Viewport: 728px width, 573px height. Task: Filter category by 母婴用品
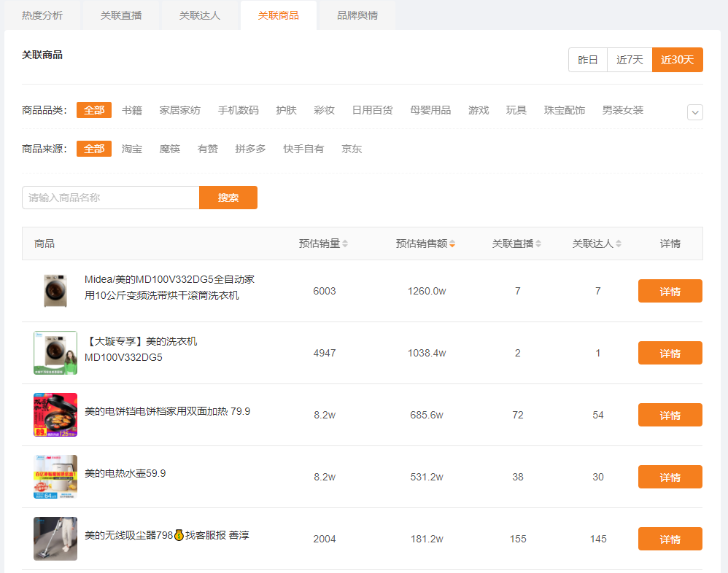pos(430,110)
